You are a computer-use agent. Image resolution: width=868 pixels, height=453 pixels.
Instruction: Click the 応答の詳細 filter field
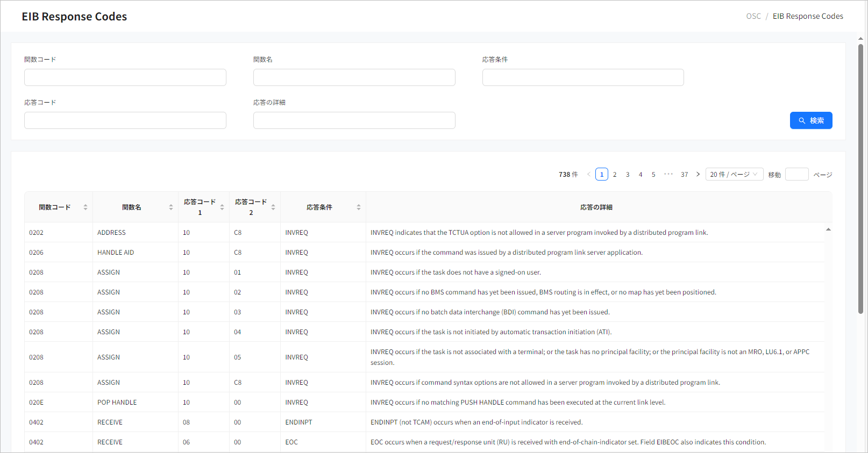point(354,120)
